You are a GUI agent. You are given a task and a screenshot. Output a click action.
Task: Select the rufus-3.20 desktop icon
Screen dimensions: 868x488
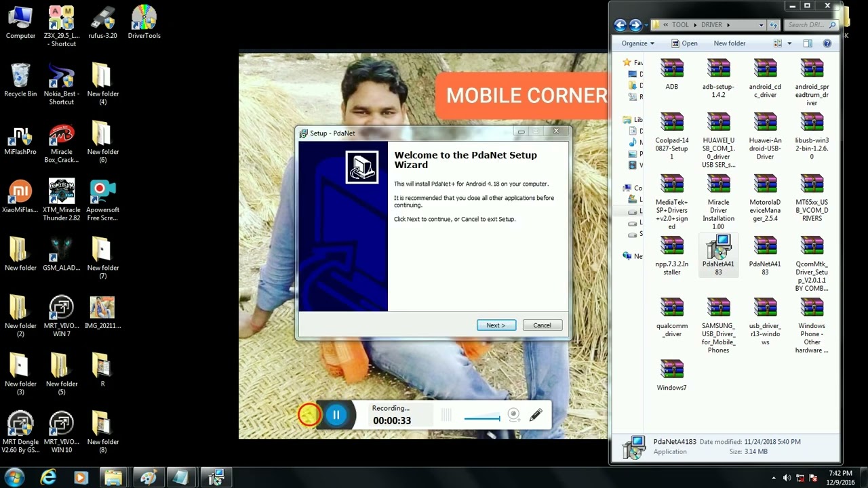coord(102,22)
